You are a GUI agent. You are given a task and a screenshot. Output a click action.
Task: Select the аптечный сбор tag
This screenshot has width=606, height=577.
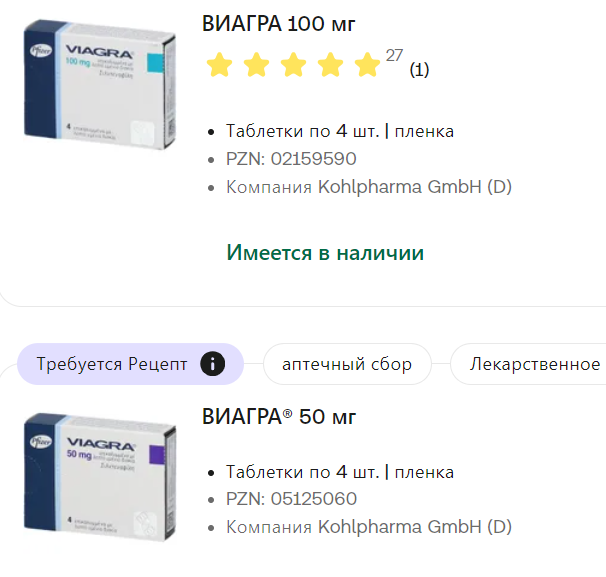(x=346, y=364)
